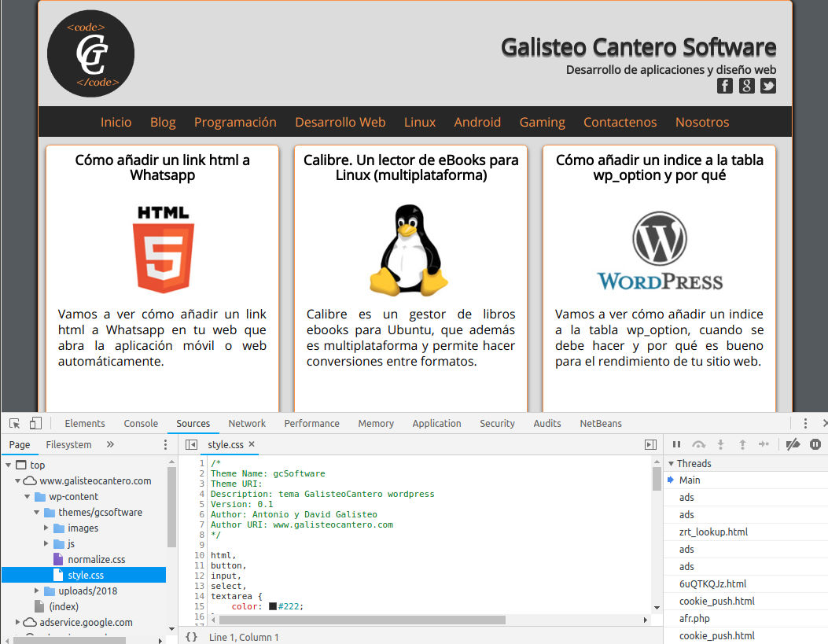828x644 pixels.
Task: Switch to the Performance tab
Action: [x=311, y=423]
